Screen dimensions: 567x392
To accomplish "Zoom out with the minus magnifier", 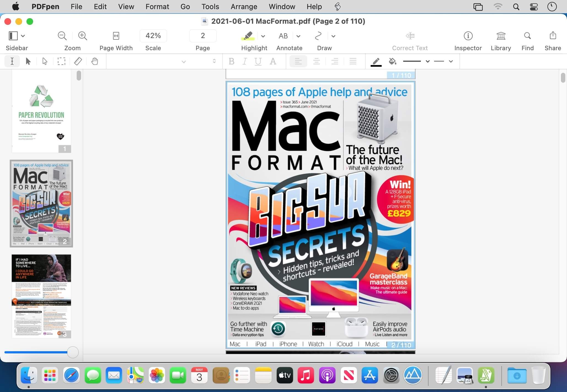I will (x=62, y=36).
